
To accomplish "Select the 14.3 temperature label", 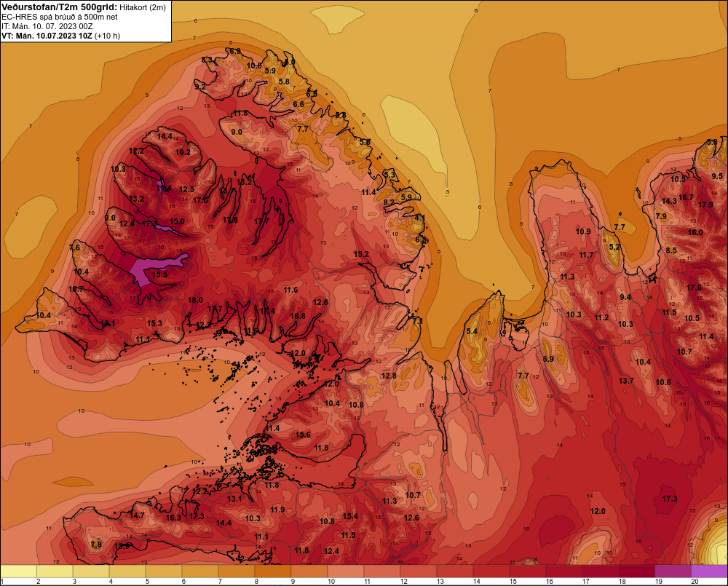I will coord(669,201).
